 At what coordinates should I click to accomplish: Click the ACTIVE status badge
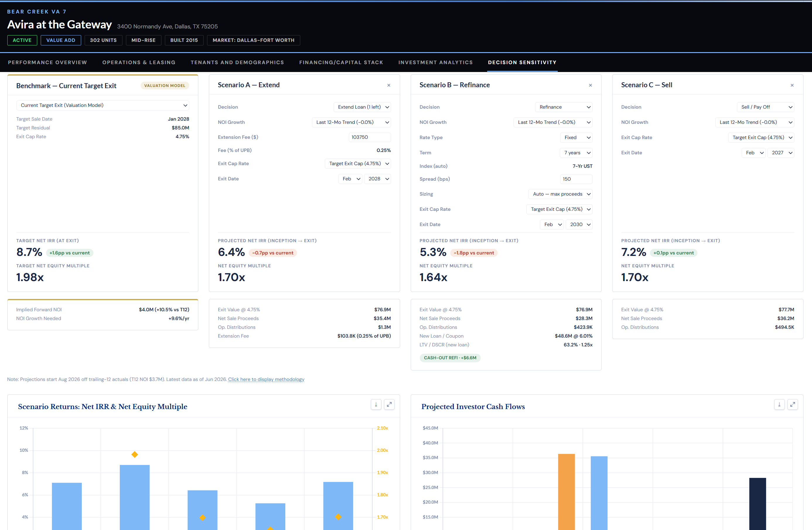pyautogui.click(x=22, y=40)
